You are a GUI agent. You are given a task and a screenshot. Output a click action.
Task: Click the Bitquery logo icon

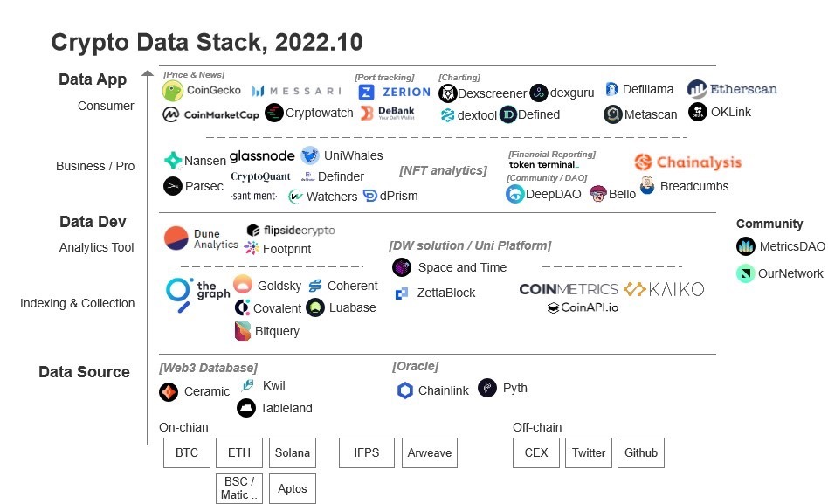click(243, 331)
